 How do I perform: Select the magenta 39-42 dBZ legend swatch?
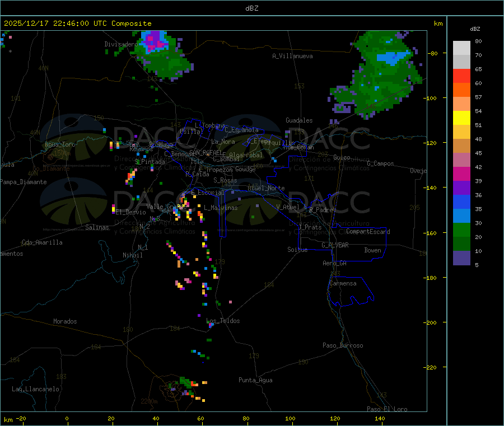[461, 174]
